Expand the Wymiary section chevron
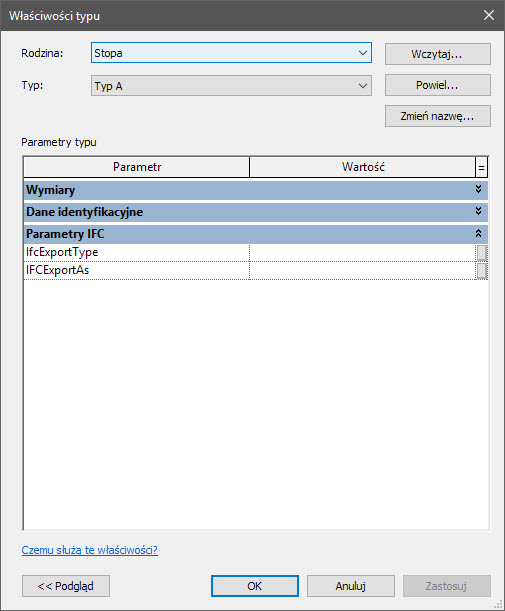505x611 pixels. tap(479, 189)
